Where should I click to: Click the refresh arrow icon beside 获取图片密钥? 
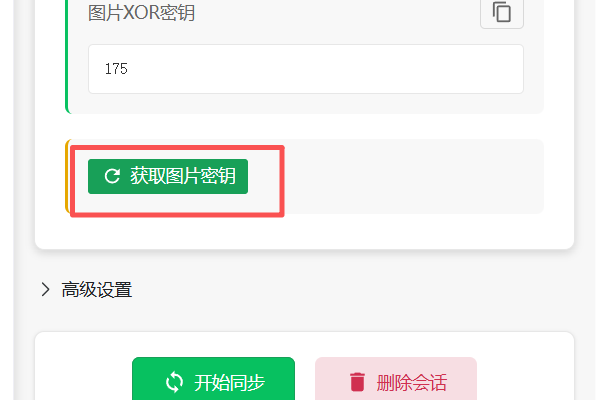(x=112, y=176)
